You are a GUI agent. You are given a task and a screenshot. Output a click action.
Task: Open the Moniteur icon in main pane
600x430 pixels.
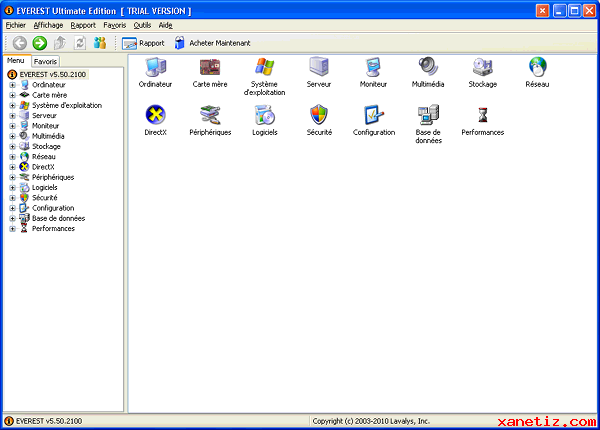[x=373, y=67]
